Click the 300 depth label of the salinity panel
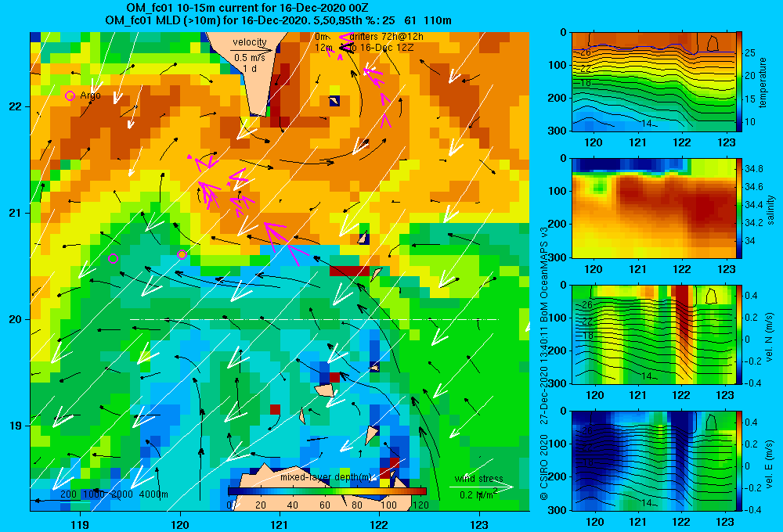This screenshot has height=532, width=783. tap(558, 257)
